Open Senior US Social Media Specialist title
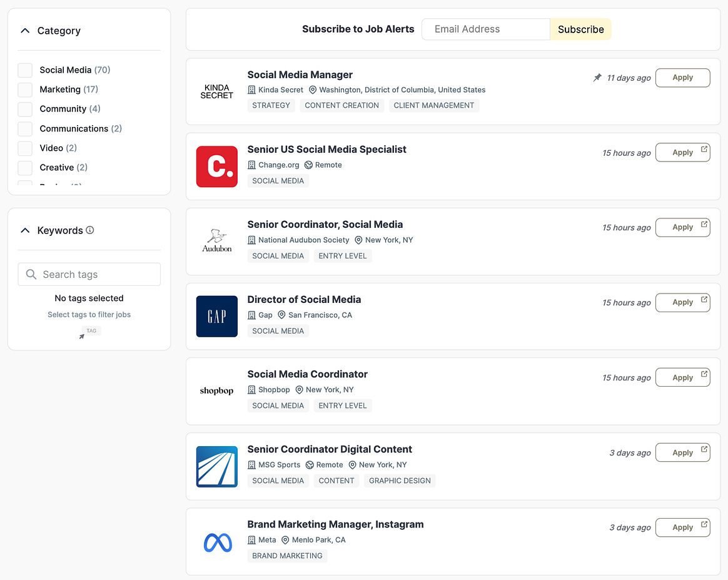This screenshot has height=580, width=728. coord(327,150)
